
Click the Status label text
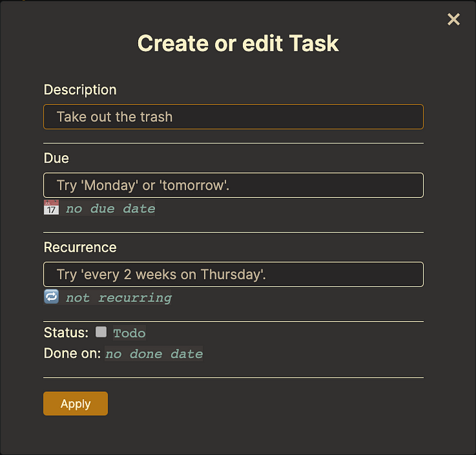66,333
